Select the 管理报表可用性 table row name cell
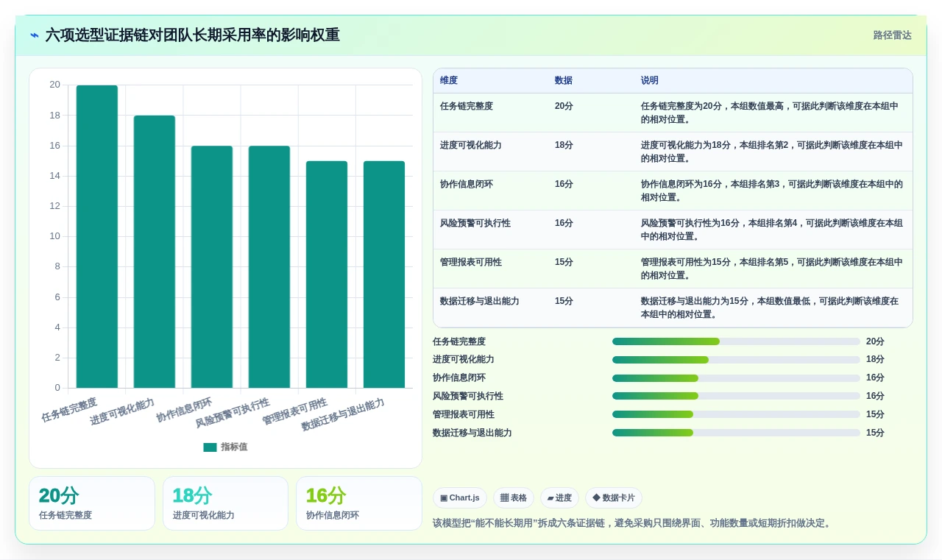 (471, 262)
